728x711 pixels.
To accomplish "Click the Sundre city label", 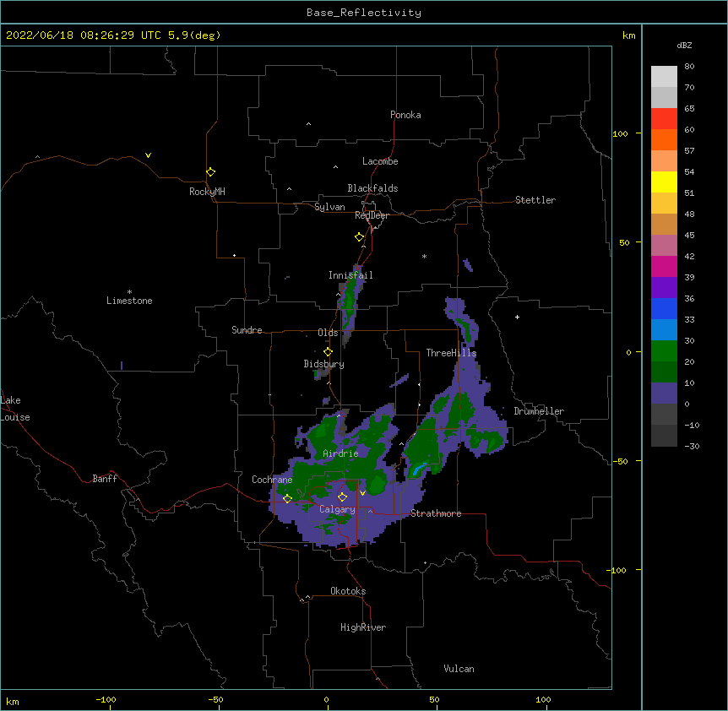I will tap(247, 330).
